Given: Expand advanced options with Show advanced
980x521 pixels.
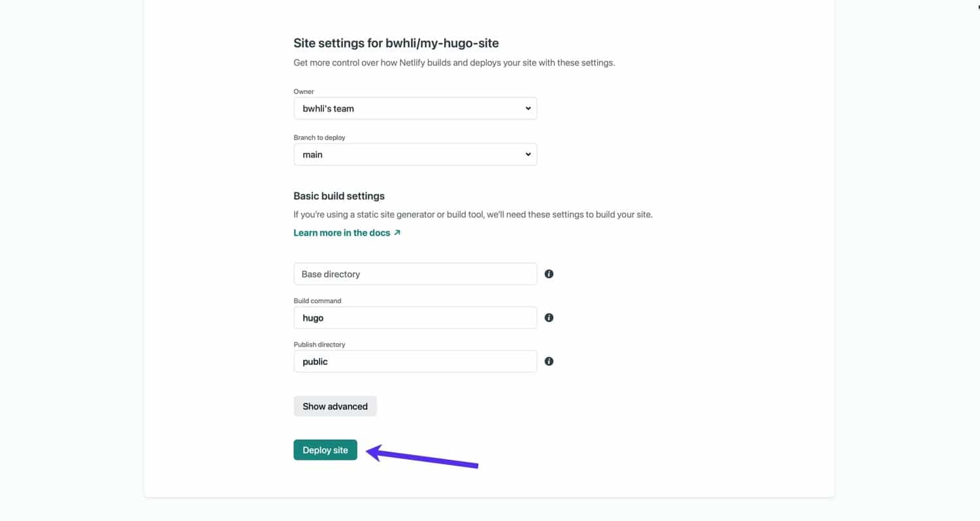Looking at the screenshot, I should pos(335,405).
